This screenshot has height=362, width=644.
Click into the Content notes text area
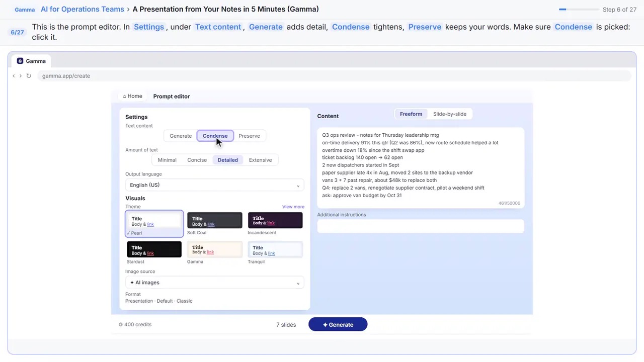421,167
